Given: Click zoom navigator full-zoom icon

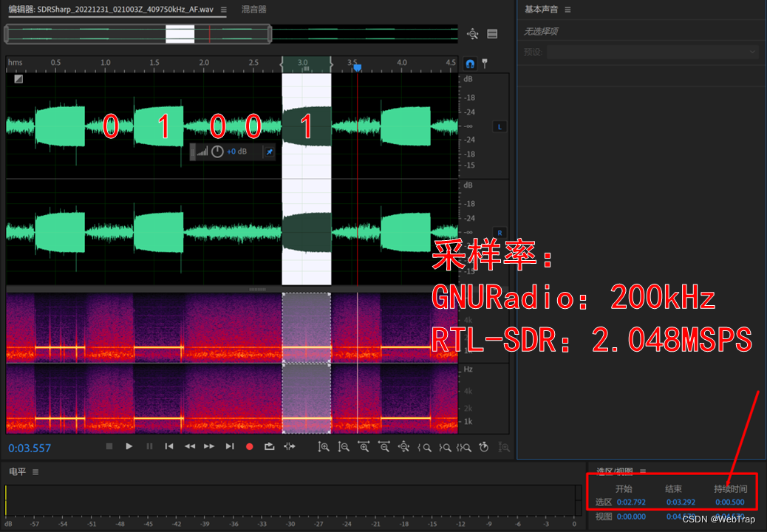Looking at the screenshot, I should click(x=472, y=34).
